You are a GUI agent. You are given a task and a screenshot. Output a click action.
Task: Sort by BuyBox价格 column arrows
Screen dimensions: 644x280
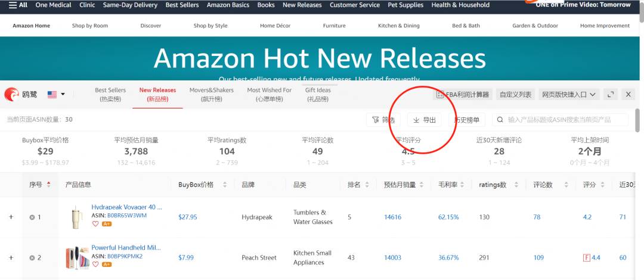coord(225,185)
